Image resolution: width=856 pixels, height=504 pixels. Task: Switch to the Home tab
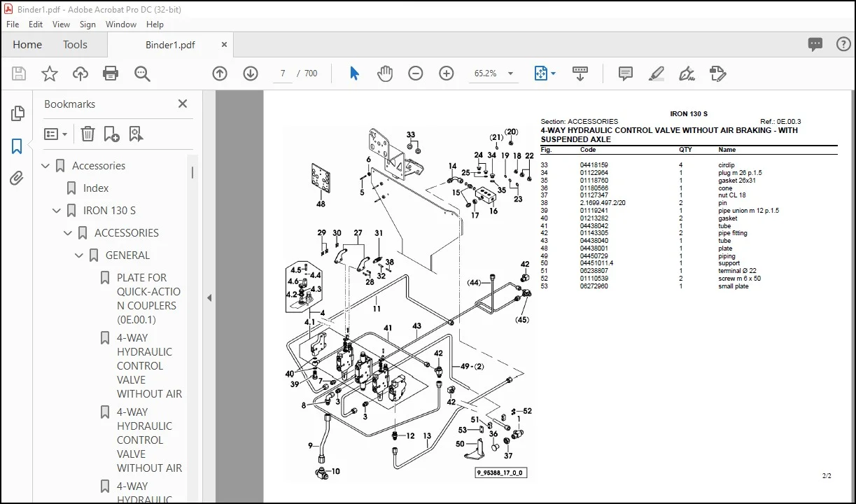(27, 45)
